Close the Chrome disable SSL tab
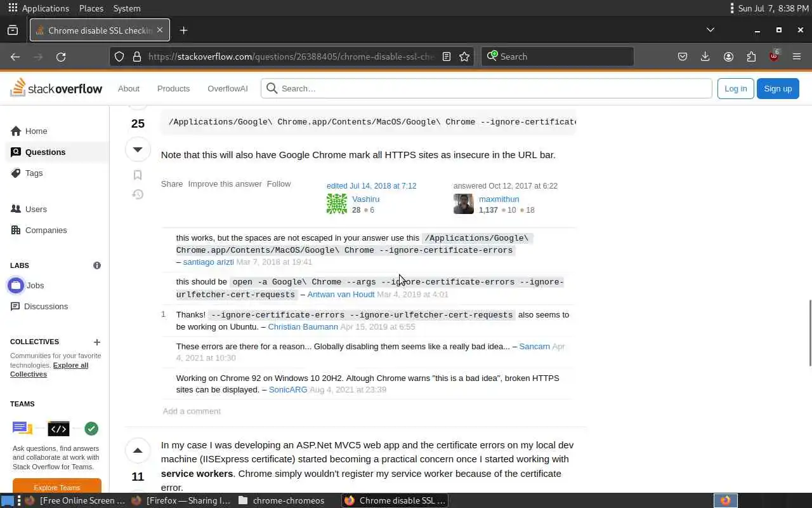The height and width of the screenshot is (508, 812). pyautogui.click(x=160, y=30)
